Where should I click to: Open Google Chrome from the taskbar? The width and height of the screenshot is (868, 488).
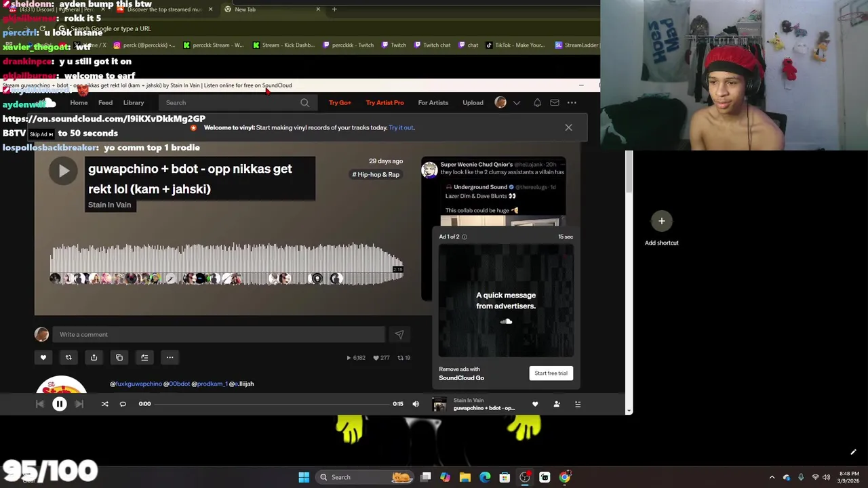click(x=565, y=477)
